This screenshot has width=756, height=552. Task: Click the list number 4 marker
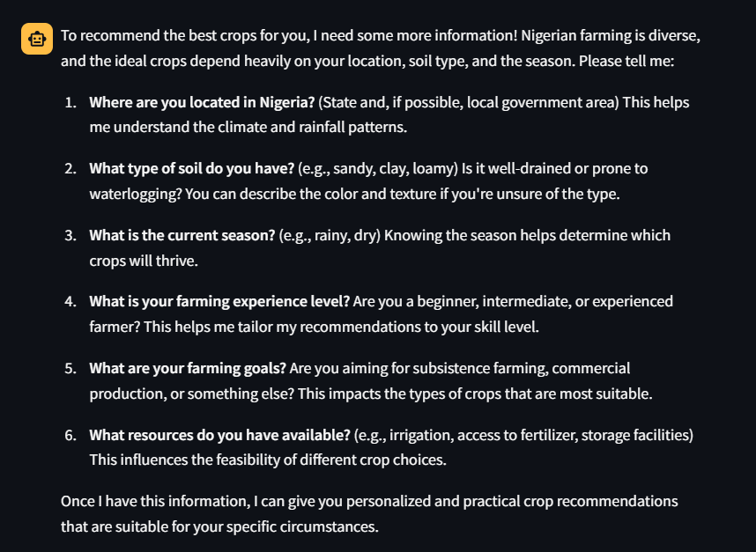70,301
